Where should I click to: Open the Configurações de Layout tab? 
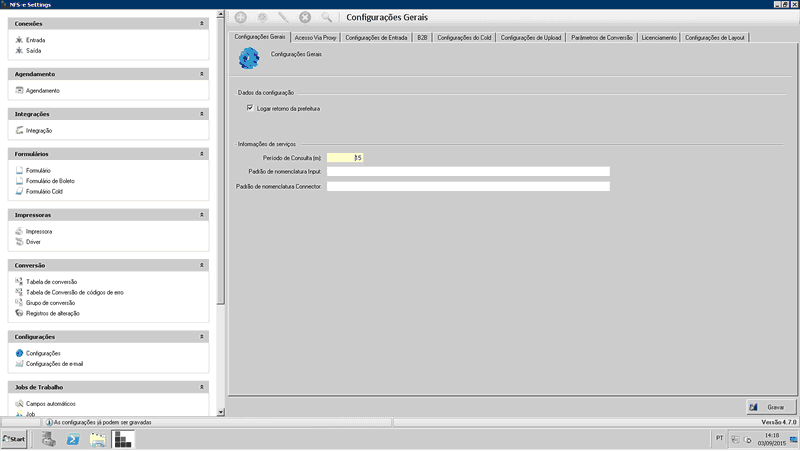[x=715, y=38]
